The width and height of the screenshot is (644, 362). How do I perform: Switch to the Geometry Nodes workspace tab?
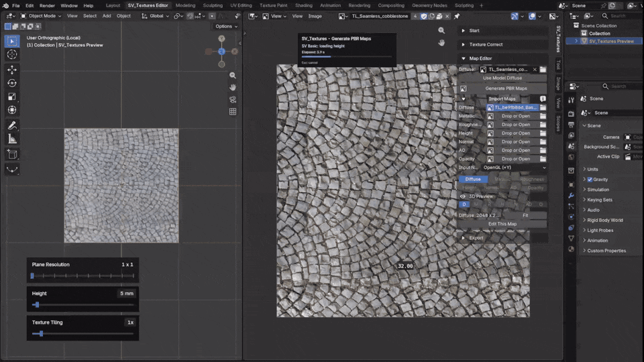[429, 6]
